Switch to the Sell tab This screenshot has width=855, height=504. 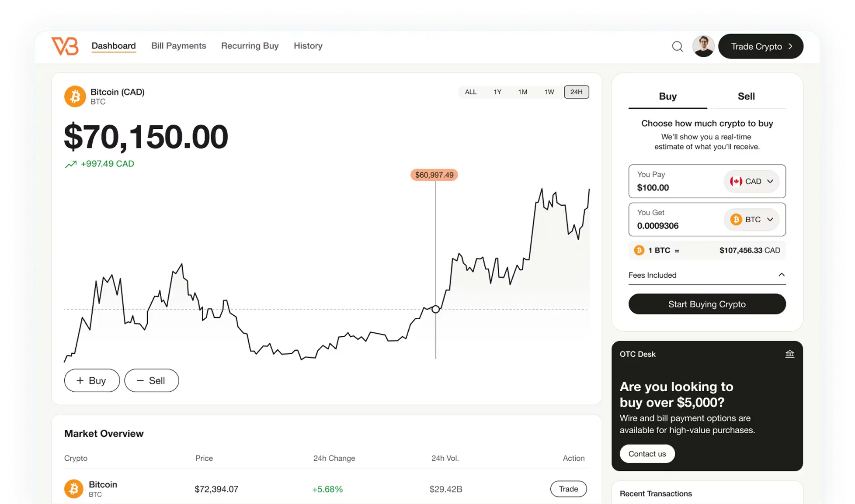click(747, 96)
